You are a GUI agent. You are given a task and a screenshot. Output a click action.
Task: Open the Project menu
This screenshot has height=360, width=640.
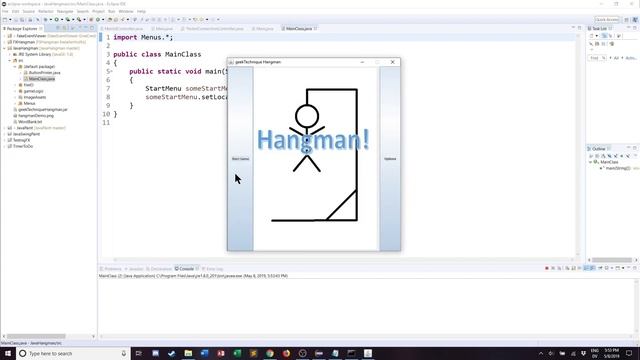click(x=98, y=11)
